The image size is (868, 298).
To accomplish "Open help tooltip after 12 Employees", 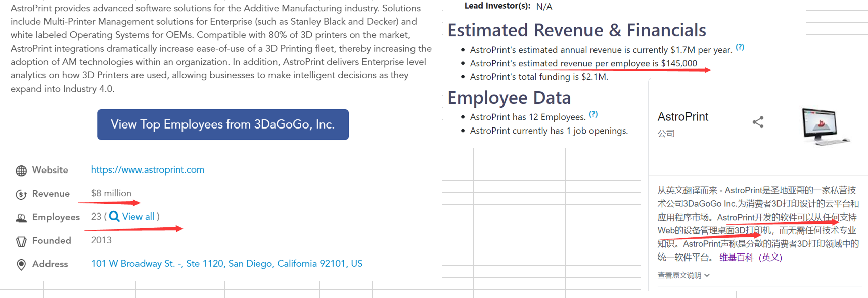I will (593, 114).
